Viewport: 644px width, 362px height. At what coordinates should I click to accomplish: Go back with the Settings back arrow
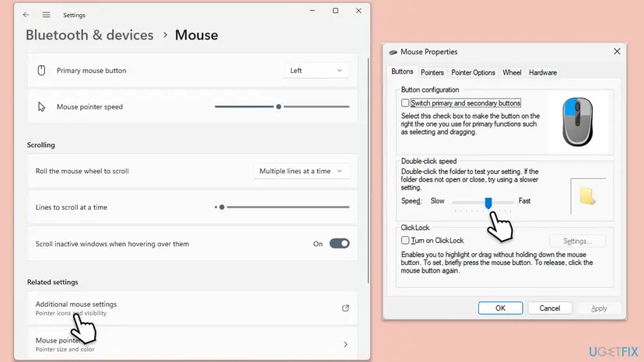(x=26, y=15)
